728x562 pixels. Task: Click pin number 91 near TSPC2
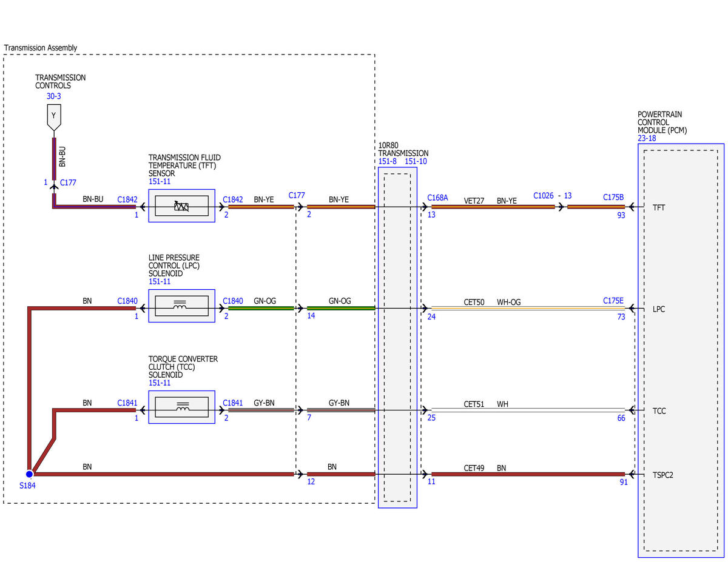coord(624,483)
